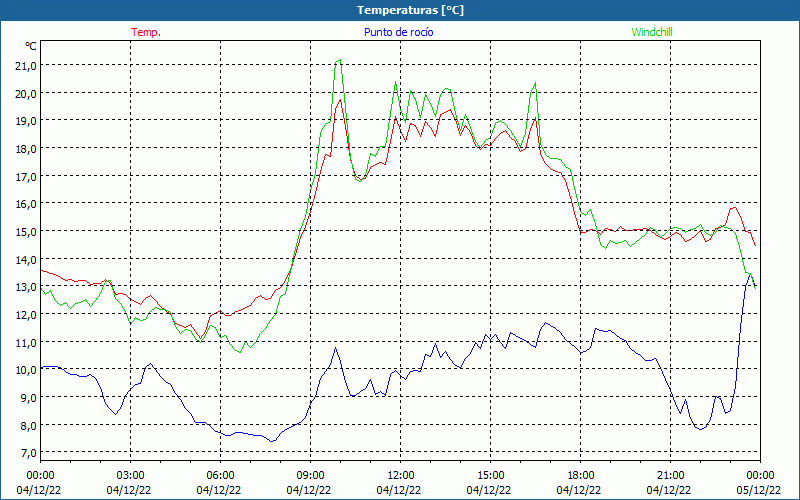
Task: Click the 06:00 time axis label
Action: point(220,476)
